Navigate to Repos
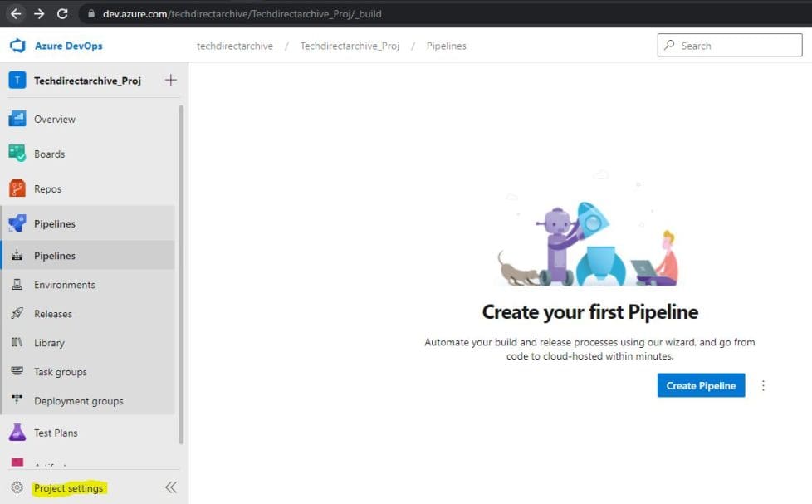Viewport: 812px width, 504px height. point(47,189)
